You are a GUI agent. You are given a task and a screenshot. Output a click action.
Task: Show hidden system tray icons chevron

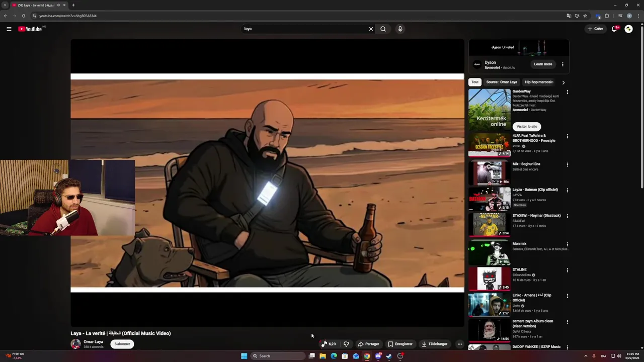(586, 356)
